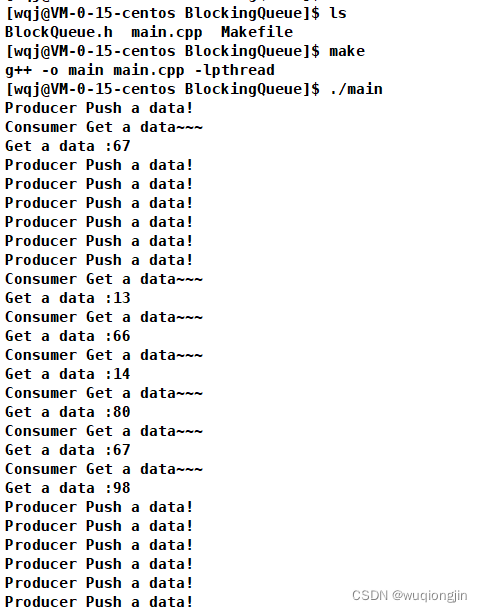Viewport: 482px width, 612px height.
Task: Select the BlockQueue.h filename
Action: pos(59,32)
